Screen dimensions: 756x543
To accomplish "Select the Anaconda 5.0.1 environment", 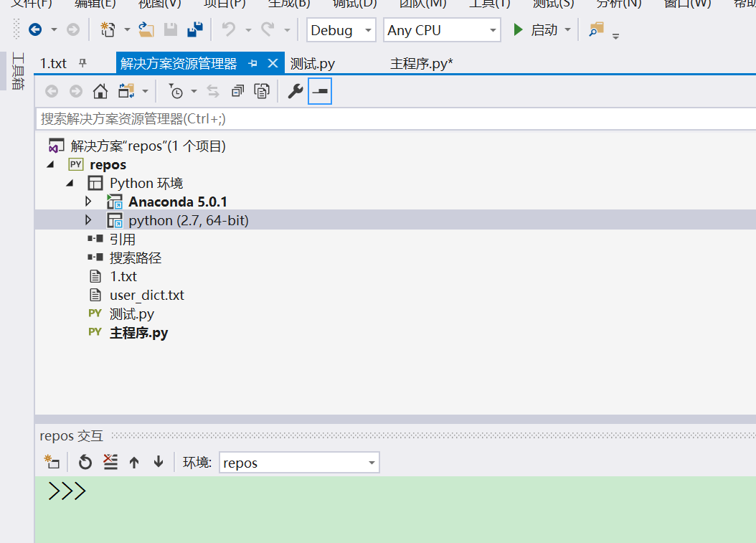I will (177, 202).
